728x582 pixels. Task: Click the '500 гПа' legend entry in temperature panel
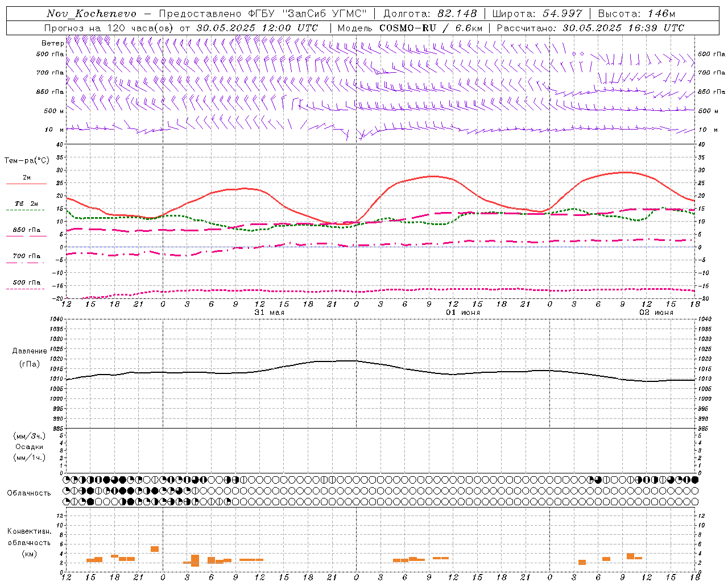point(27,282)
